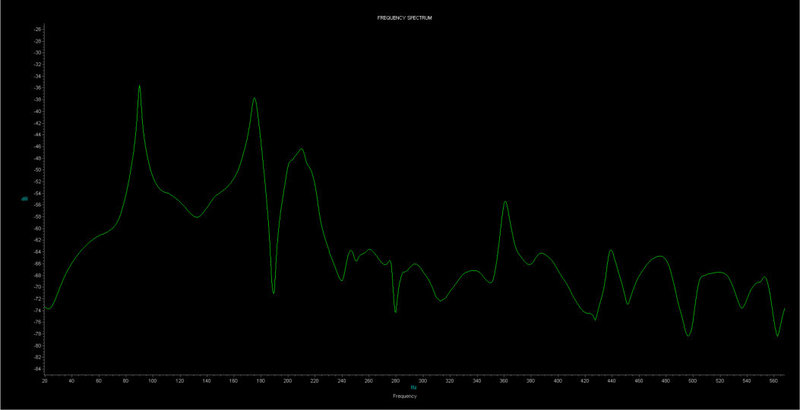
Task: Click the 20 tick on frequency axis
Action: (44, 381)
